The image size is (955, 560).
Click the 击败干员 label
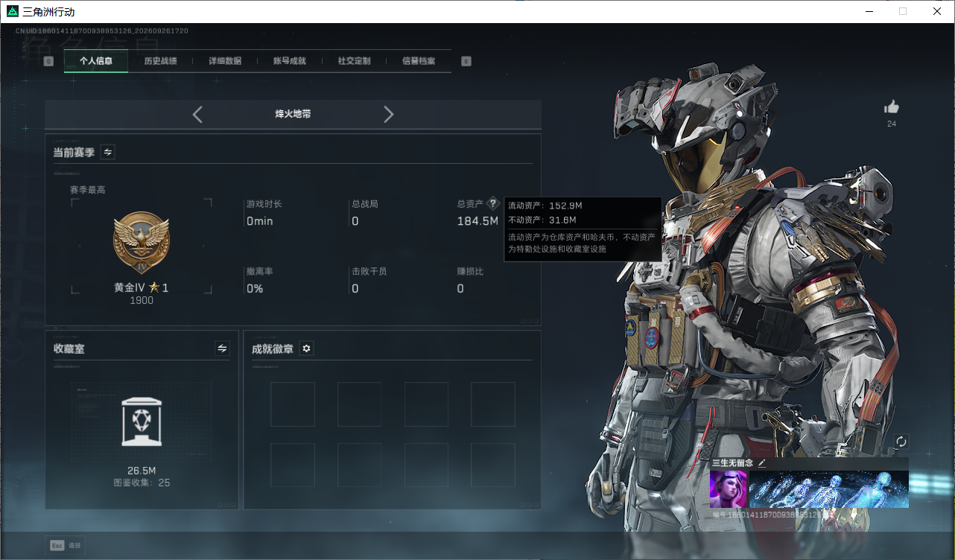369,272
